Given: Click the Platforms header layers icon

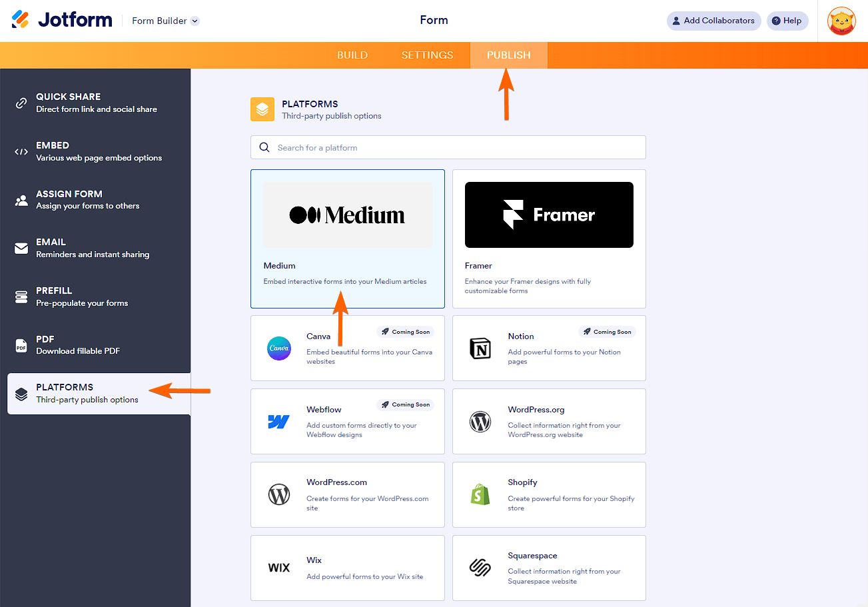Looking at the screenshot, I should coord(262,109).
